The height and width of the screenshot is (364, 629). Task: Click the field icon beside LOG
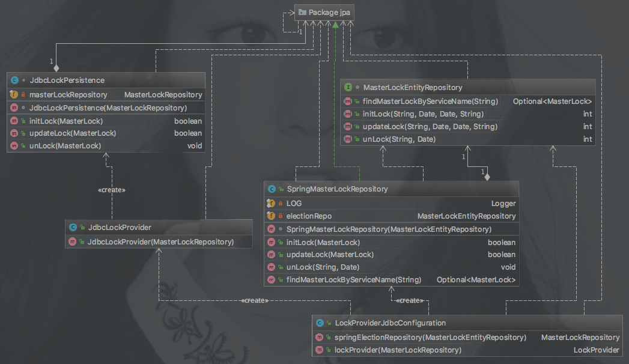pos(271,203)
